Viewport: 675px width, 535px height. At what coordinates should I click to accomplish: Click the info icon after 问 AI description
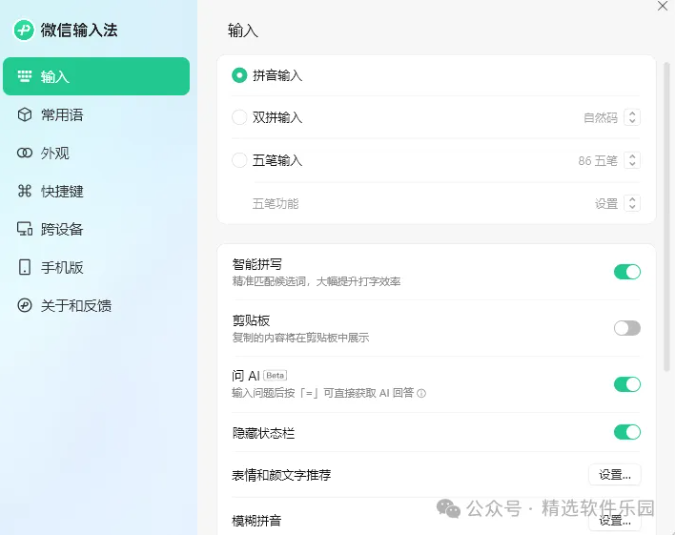click(421, 394)
